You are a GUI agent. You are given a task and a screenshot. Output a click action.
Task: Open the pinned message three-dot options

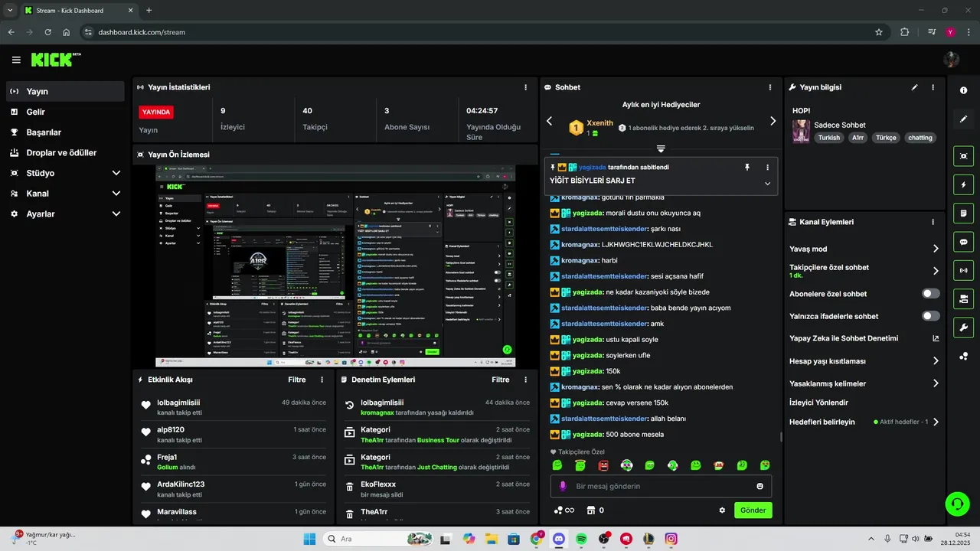coord(767,167)
